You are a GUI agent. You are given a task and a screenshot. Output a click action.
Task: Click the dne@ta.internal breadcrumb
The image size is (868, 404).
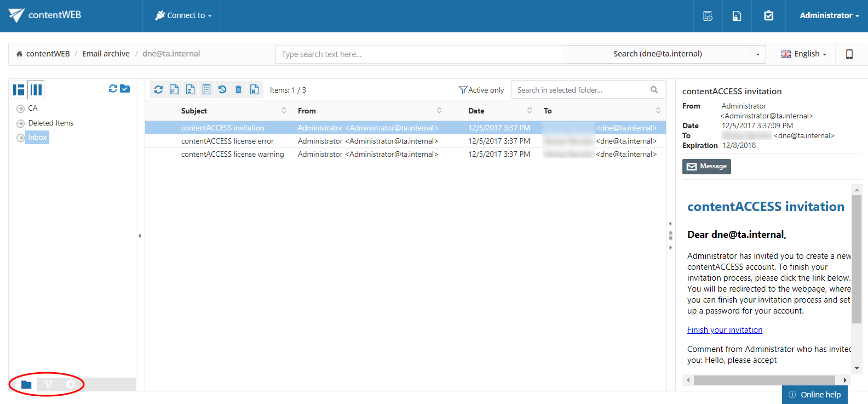(x=171, y=54)
